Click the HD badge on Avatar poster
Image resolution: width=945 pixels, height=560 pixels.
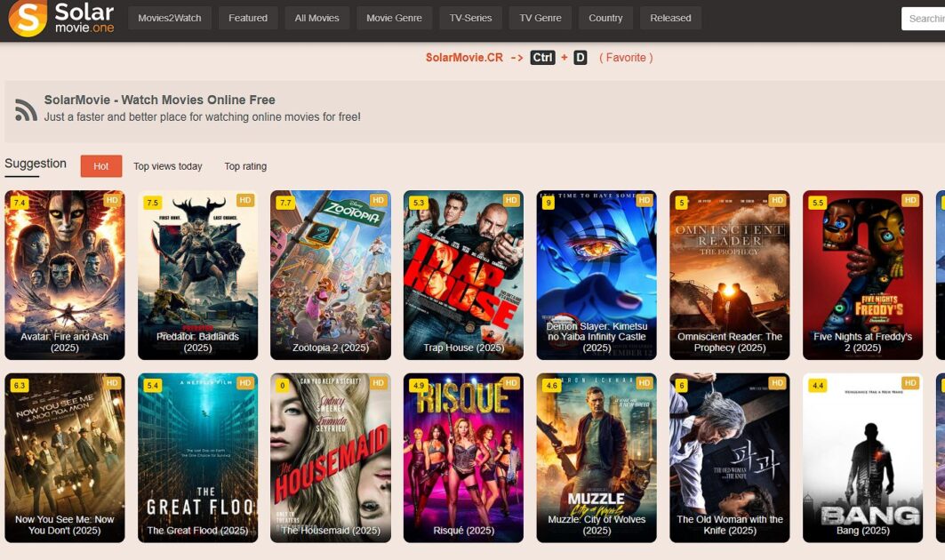point(112,200)
